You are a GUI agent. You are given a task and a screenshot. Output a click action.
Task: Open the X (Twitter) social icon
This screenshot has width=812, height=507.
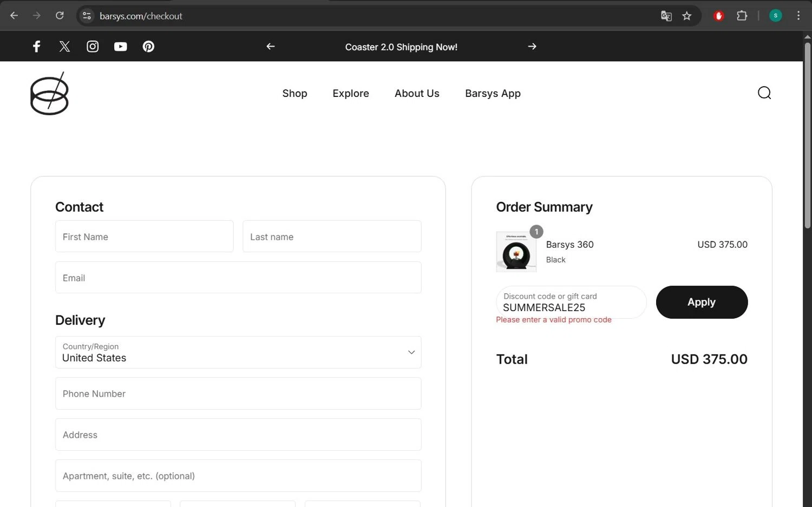point(64,47)
